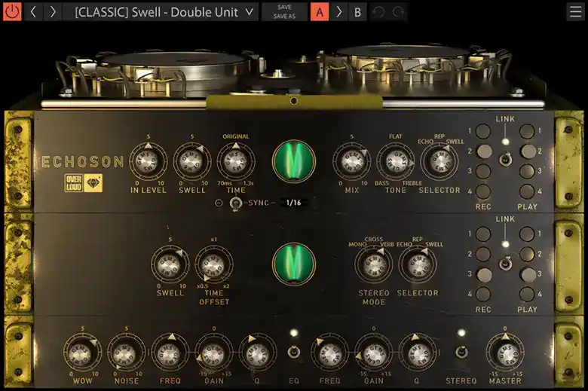Click the redo arrow icon
The width and height of the screenshot is (588, 391).
pos(398,11)
